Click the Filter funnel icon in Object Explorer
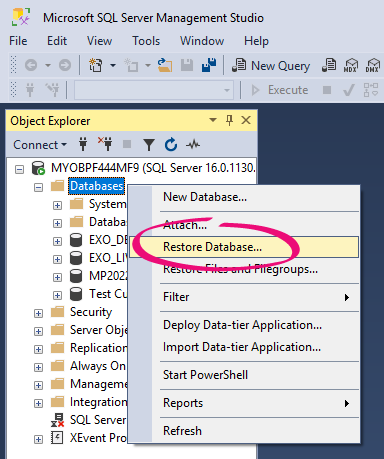 click(149, 145)
